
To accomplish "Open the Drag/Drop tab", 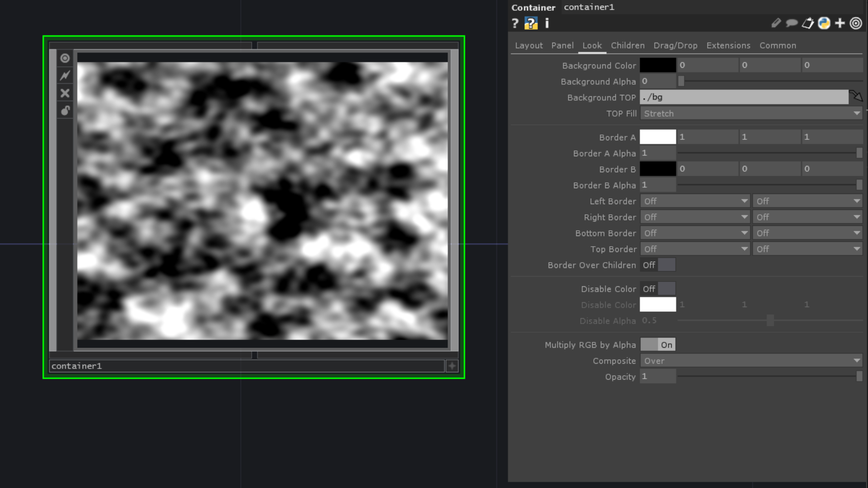I will tap(676, 45).
